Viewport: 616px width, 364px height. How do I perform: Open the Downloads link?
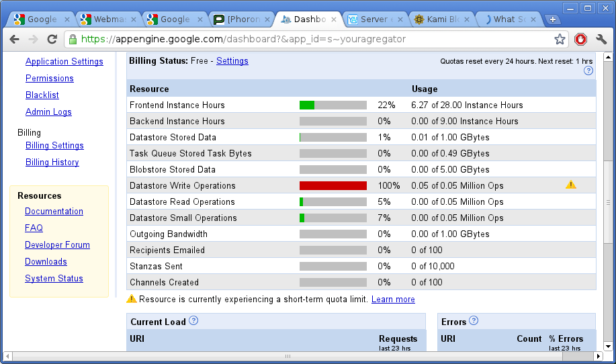pos(46,261)
